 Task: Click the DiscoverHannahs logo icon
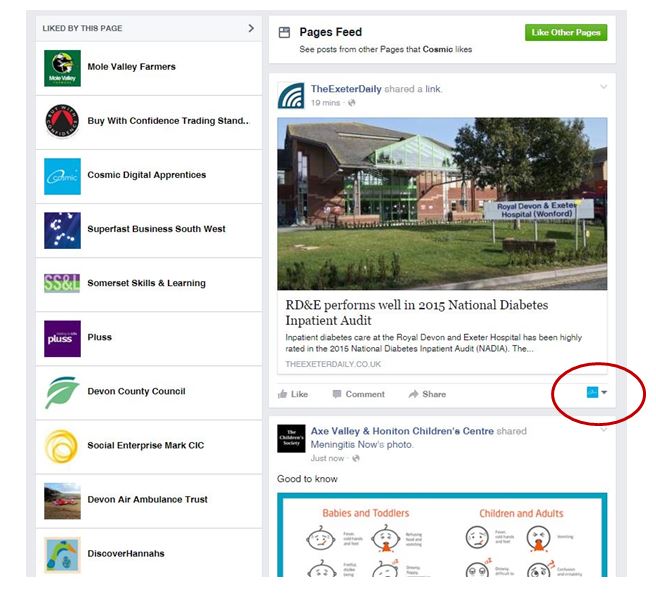click(x=62, y=555)
